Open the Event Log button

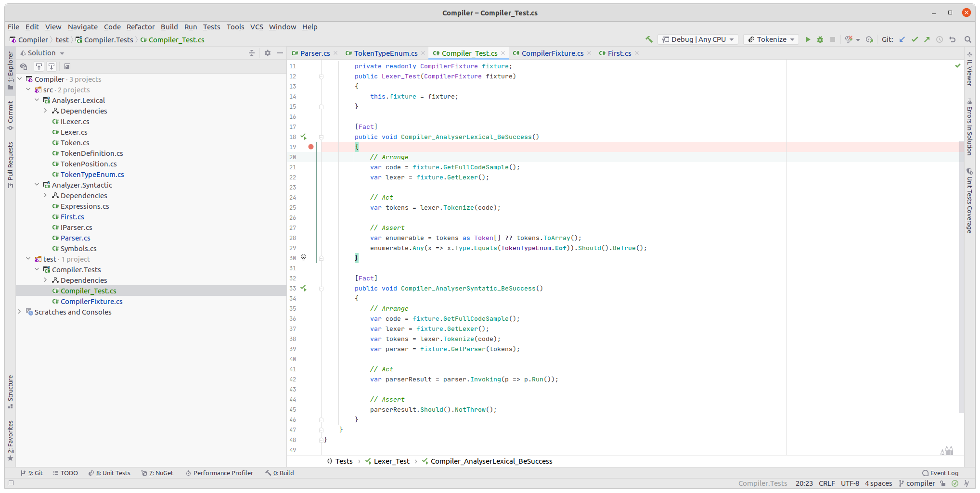pyautogui.click(x=941, y=473)
